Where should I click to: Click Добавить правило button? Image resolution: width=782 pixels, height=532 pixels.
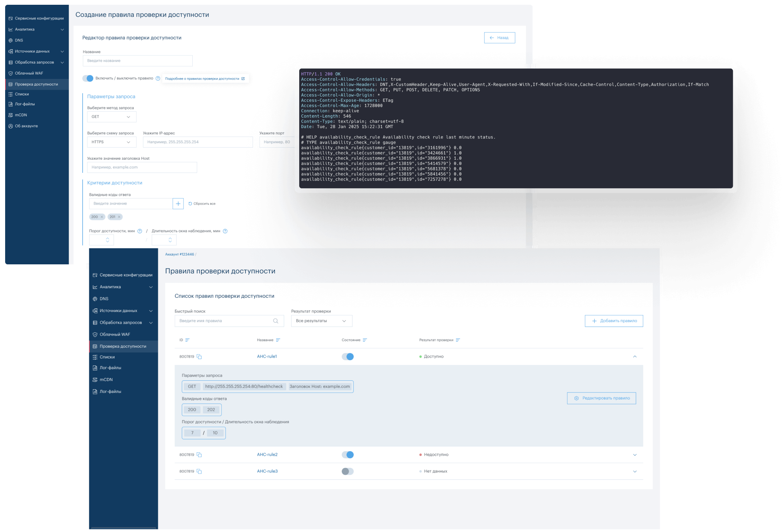click(614, 321)
